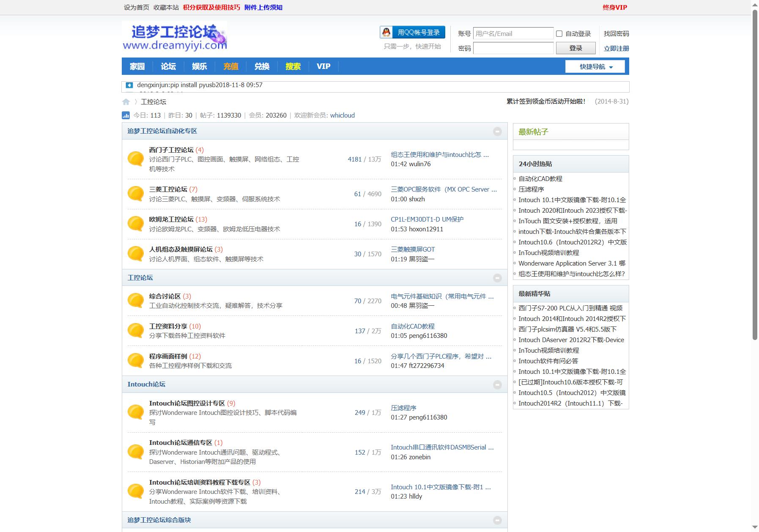Click the 工控资料分享 bubble icon
The height and width of the screenshot is (532, 759).
[x=136, y=331]
